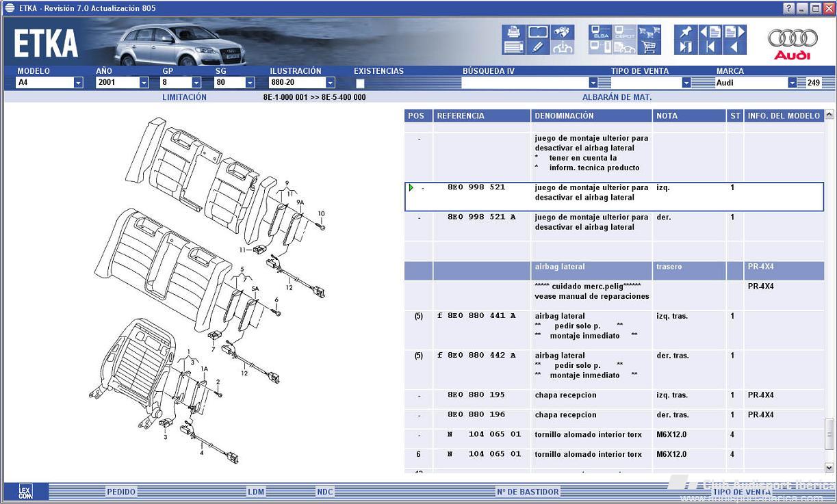
Task: Click the INFO. DEL MODELO column header
Action: point(784,116)
